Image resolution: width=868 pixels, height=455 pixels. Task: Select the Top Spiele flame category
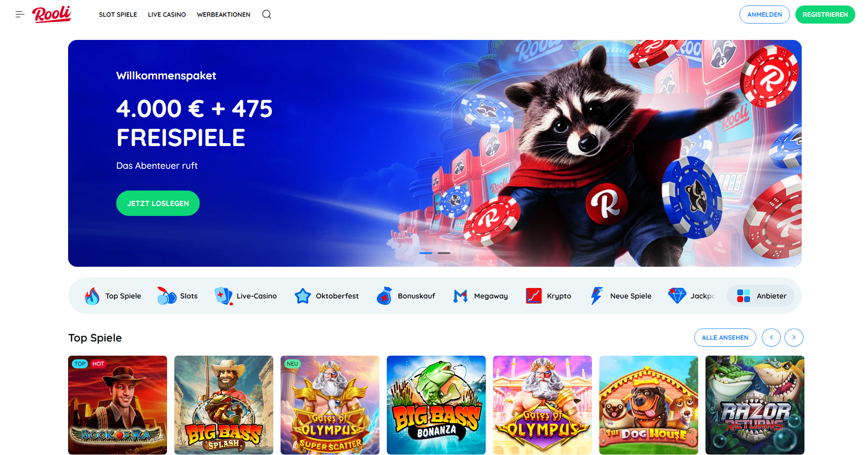[x=113, y=296]
